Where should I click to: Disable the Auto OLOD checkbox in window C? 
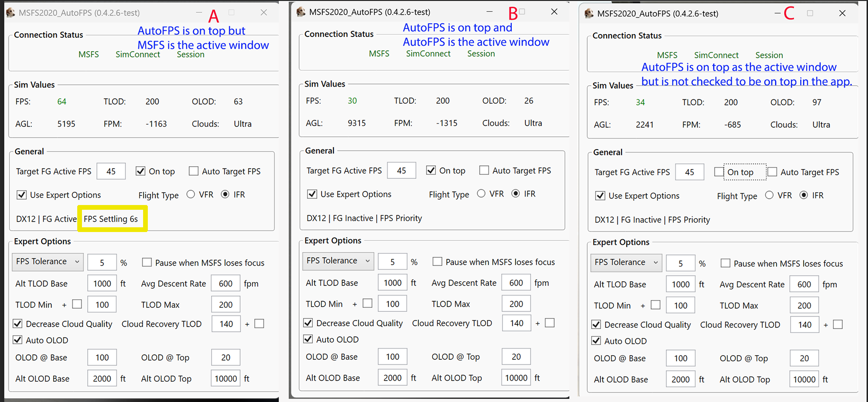[x=597, y=341]
